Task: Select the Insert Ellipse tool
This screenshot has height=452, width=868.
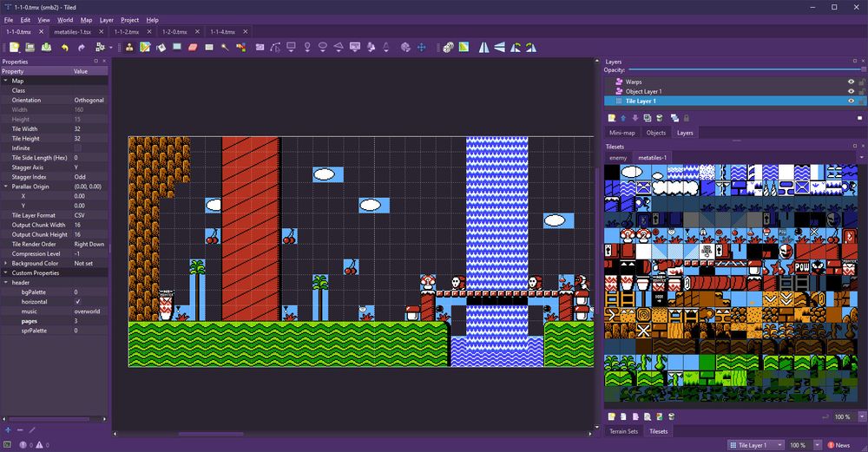Action: pos(323,48)
